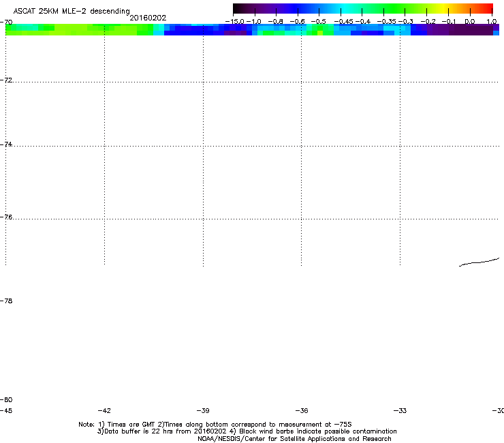Screen dimensions: 504x443
Task: Click the -0.1 color scale label
Action: tap(449, 22)
